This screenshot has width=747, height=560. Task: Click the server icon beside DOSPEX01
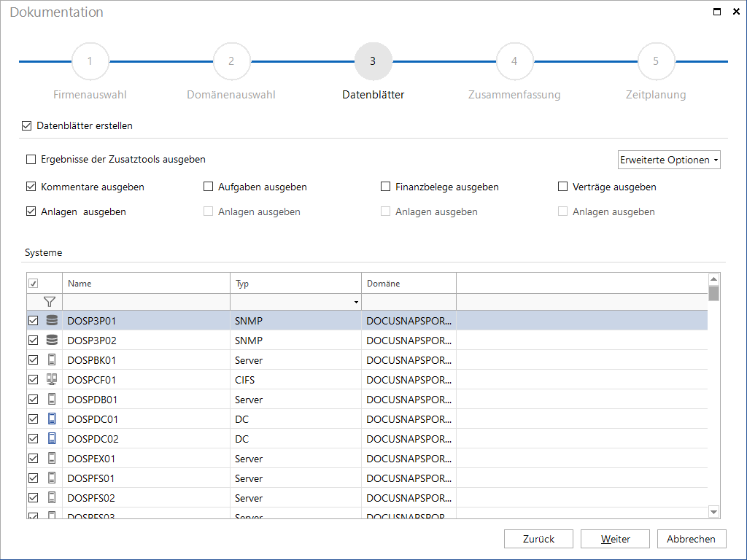pyautogui.click(x=52, y=459)
